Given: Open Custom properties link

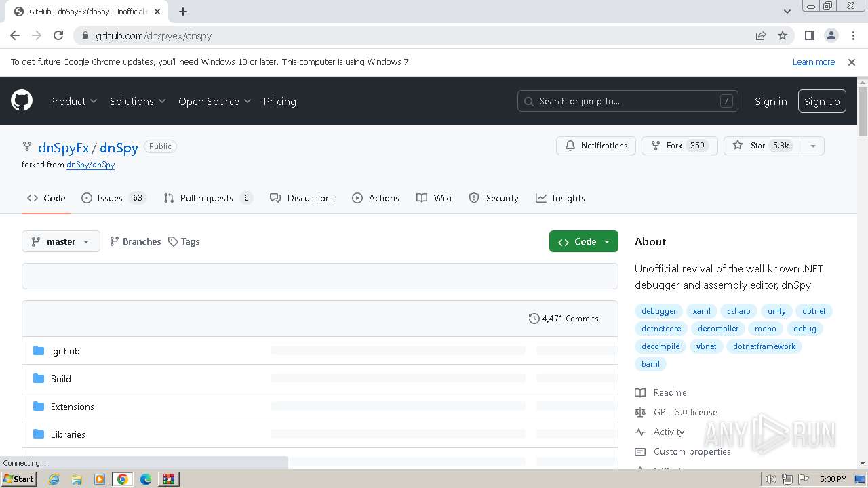Looking at the screenshot, I should [x=683, y=451].
